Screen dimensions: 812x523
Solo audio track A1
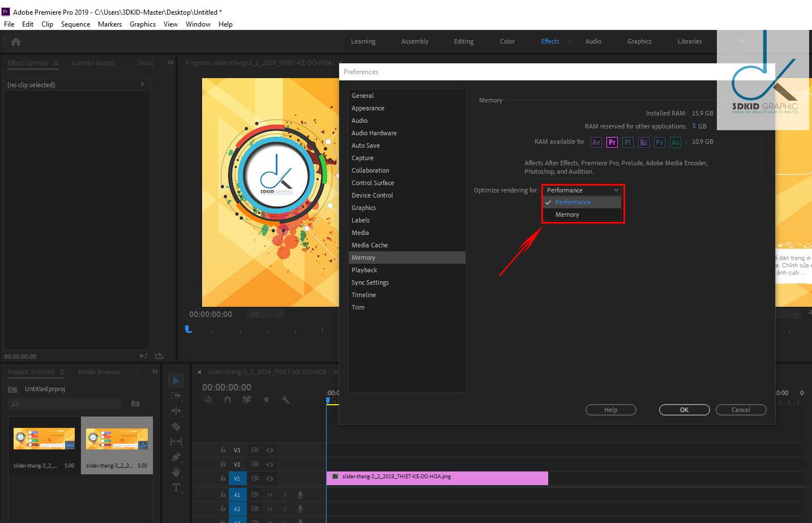pyautogui.click(x=285, y=495)
